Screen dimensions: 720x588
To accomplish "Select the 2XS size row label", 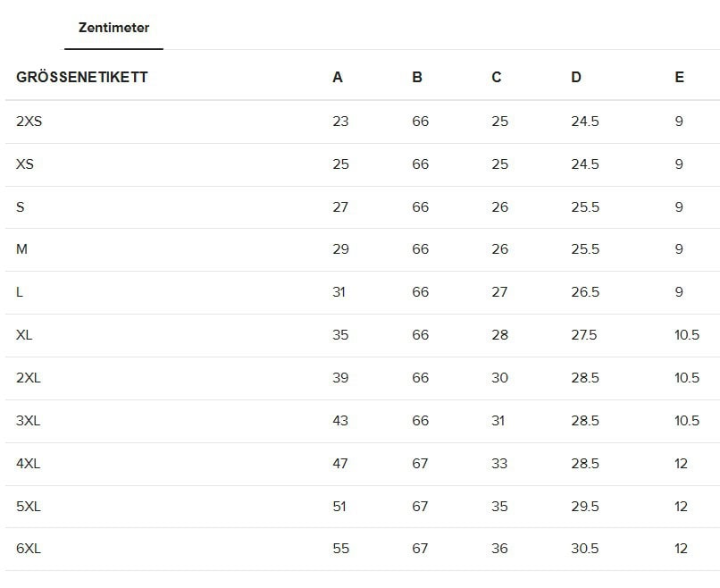I will (x=29, y=121).
